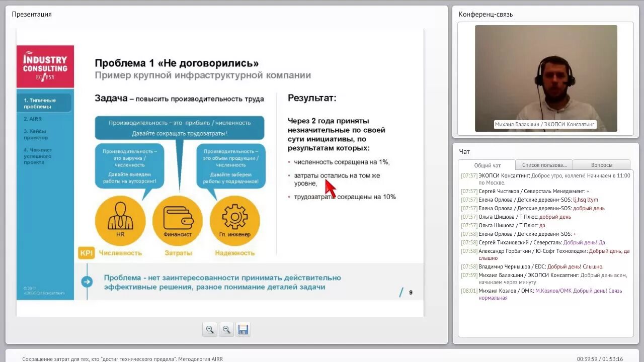The image size is (644, 362).
Task: Select section 4. Чек-лист успешного проекта
Action: point(38,156)
